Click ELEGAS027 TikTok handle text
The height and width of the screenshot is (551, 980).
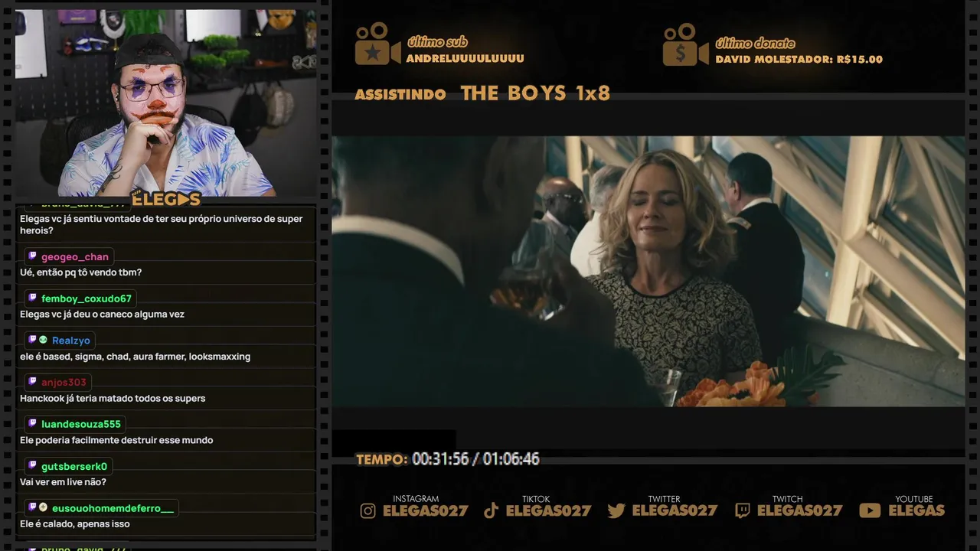(548, 511)
